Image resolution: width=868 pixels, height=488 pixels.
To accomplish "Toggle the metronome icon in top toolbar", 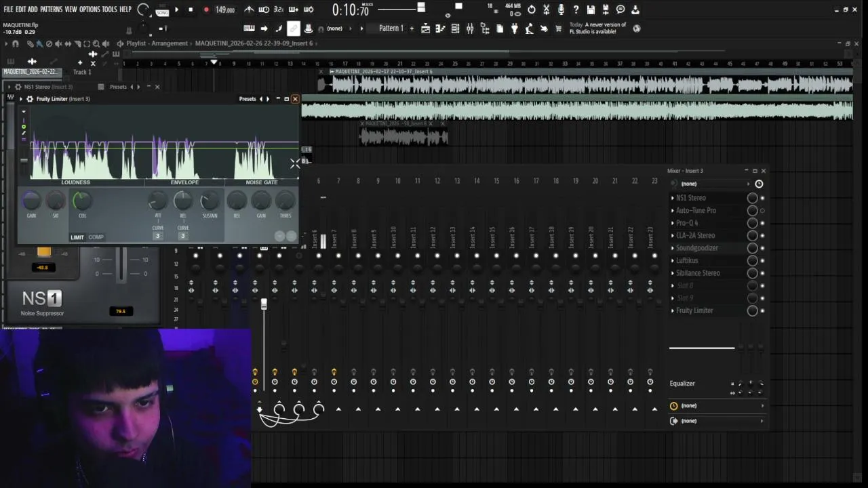I will (250, 9).
